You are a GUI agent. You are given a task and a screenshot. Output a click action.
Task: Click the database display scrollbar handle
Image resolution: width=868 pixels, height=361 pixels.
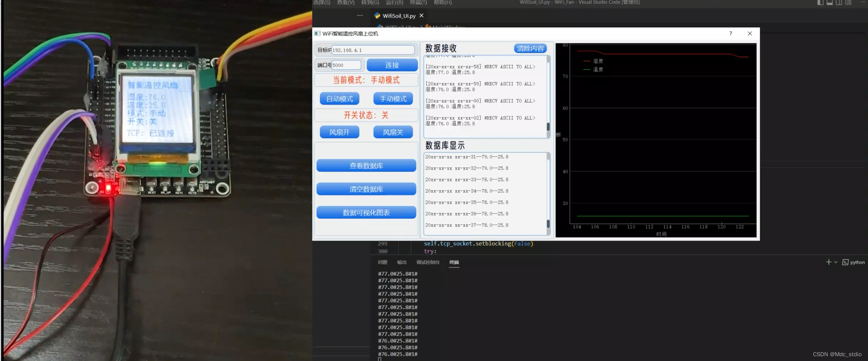pyautogui.click(x=548, y=224)
